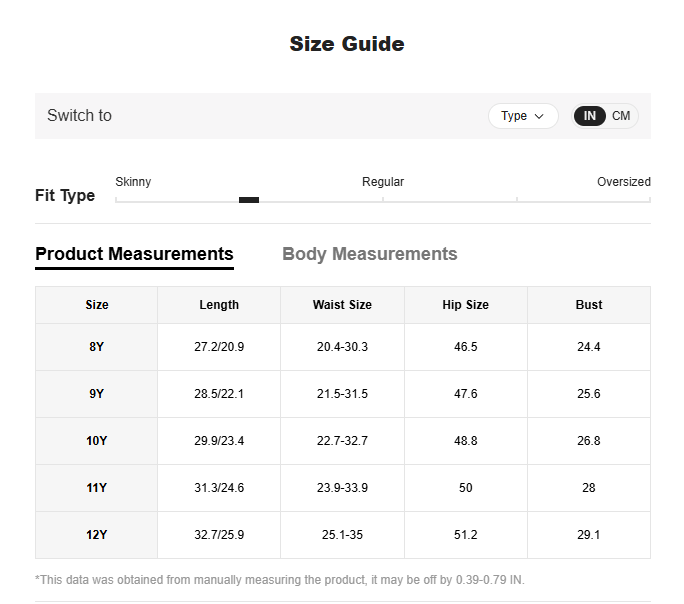Switch units to IN
The height and width of the screenshot is (604, 684).
tap(589, 116)
